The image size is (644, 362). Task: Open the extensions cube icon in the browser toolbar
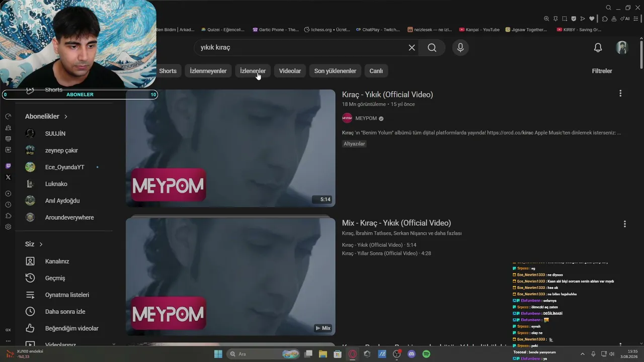pos(605,19)
